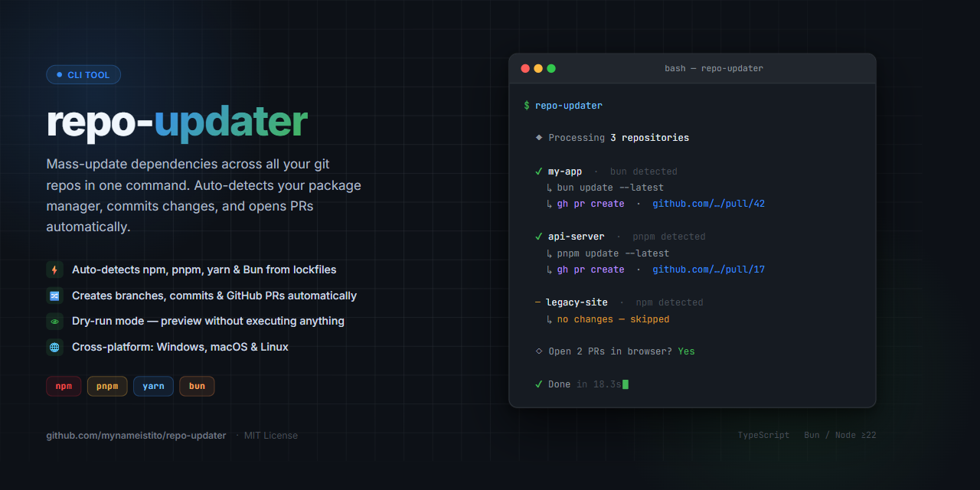Click the red close dot in terminal
This screenshot has height=490, width=980.
click(525, 68)
